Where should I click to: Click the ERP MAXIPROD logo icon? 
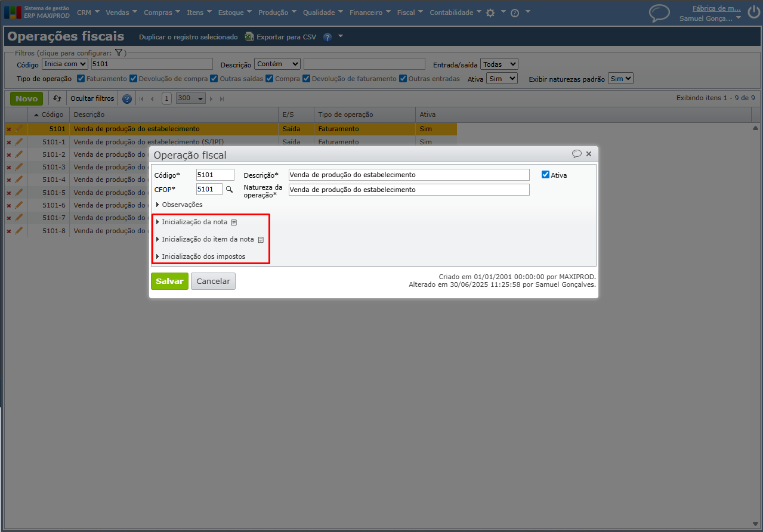(x=13, y=13)
